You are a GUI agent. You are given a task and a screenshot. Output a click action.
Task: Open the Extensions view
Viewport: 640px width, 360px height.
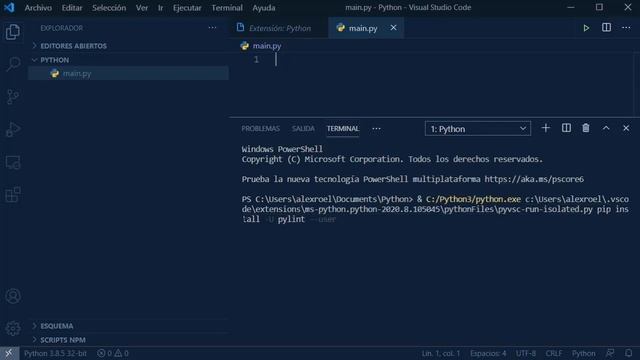(x=13, y=195)
